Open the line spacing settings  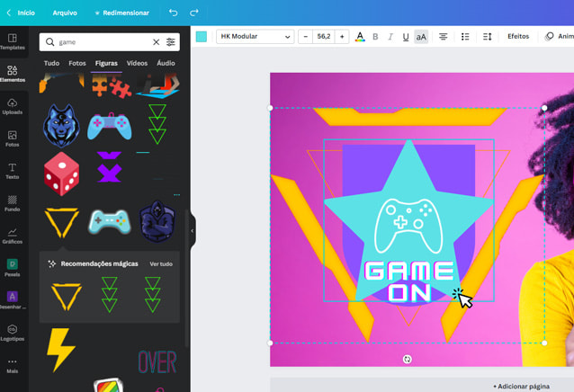(487, 37)
